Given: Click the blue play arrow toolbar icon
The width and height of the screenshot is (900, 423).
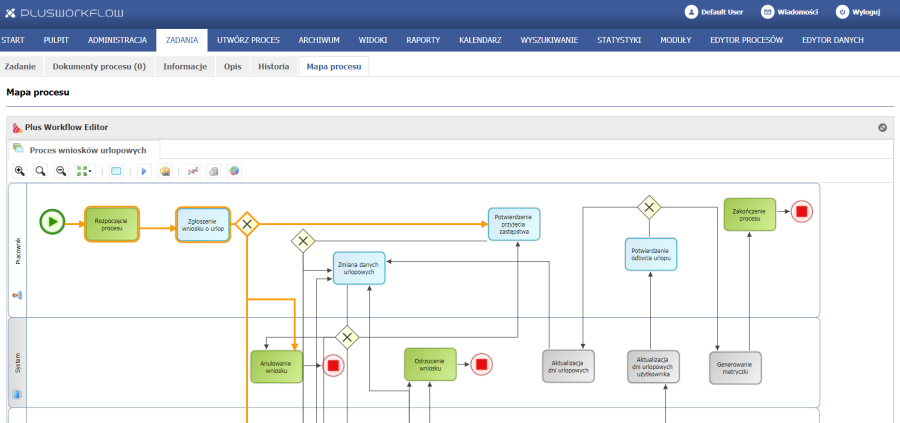Looking at the screenshot, I should point(144,171).
